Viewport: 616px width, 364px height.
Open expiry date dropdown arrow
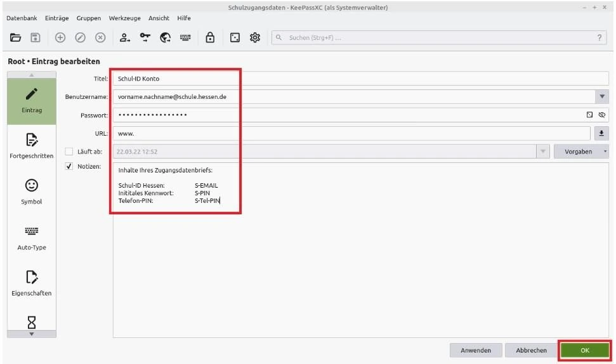(542, 151)
